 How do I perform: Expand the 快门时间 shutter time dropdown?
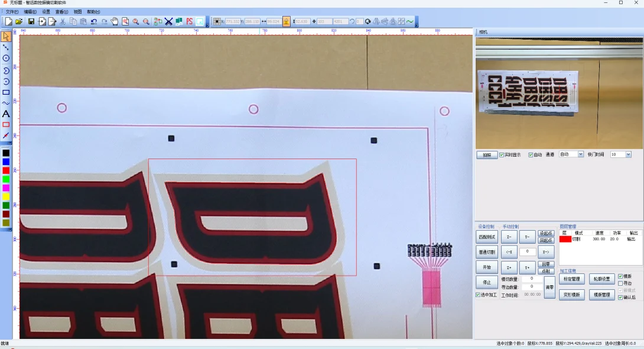pyautogui.click(x=629, y=154)
